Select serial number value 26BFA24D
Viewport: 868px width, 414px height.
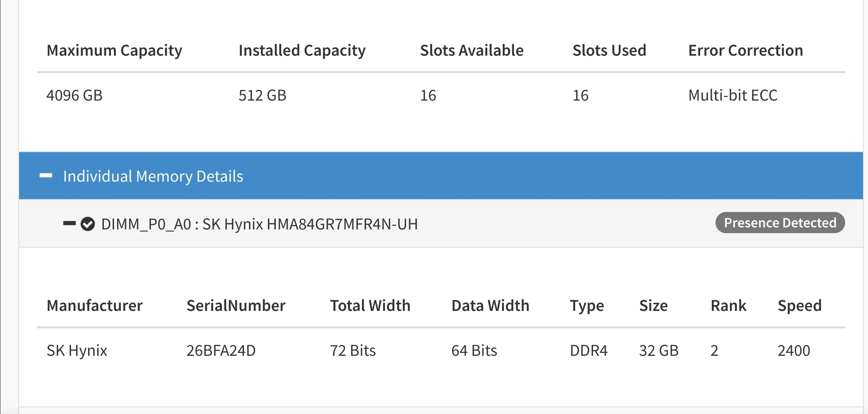pyautogui.click(x=221, y=350)
